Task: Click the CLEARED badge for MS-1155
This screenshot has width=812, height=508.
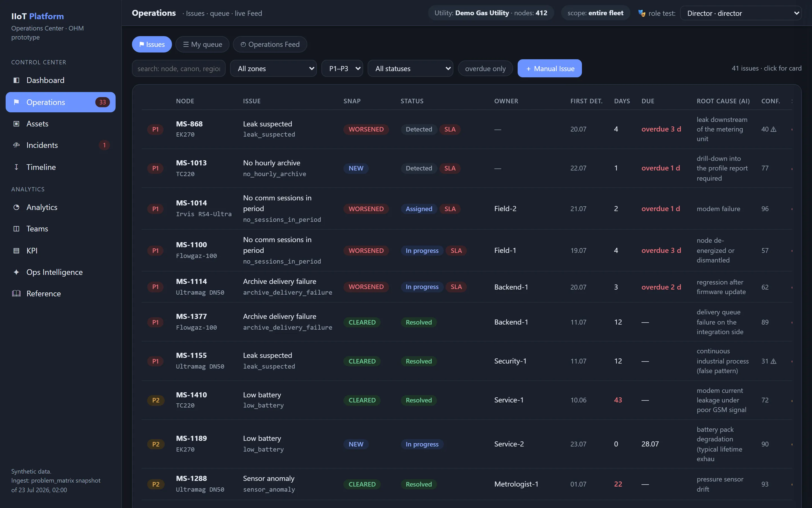Action: (362, 361)
